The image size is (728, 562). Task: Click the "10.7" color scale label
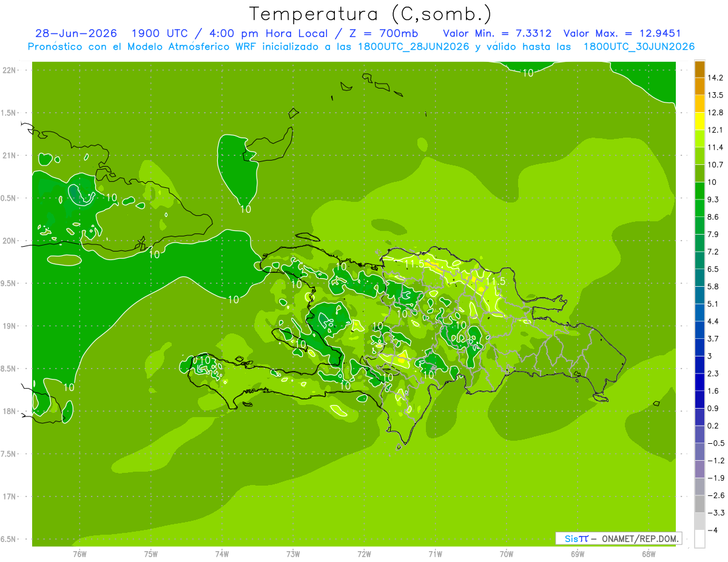click(x=715, y=164)
